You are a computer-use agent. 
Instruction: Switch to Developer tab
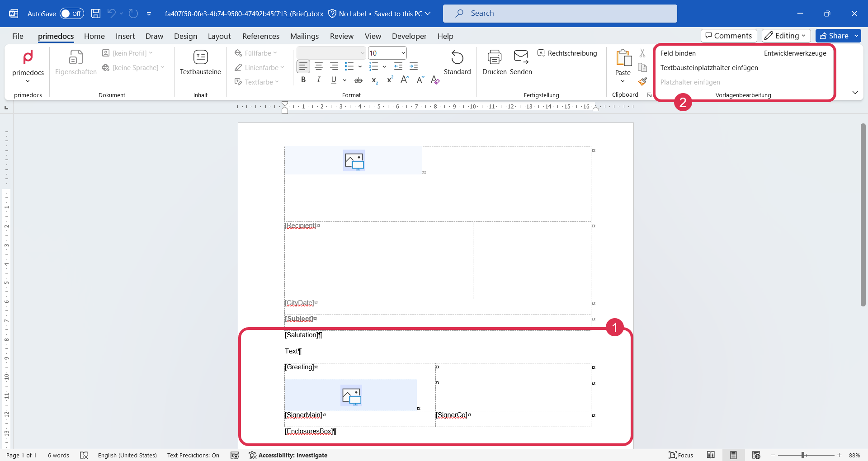[x=409, y=36]
